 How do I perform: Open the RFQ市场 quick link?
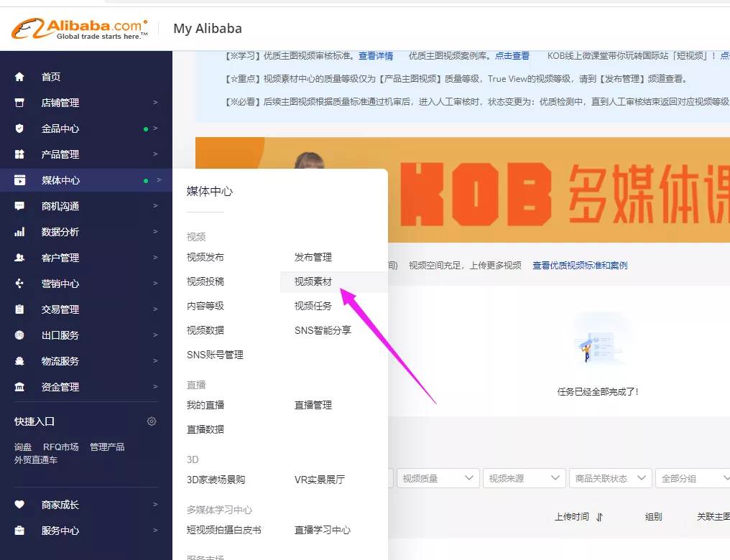[61, 447]
